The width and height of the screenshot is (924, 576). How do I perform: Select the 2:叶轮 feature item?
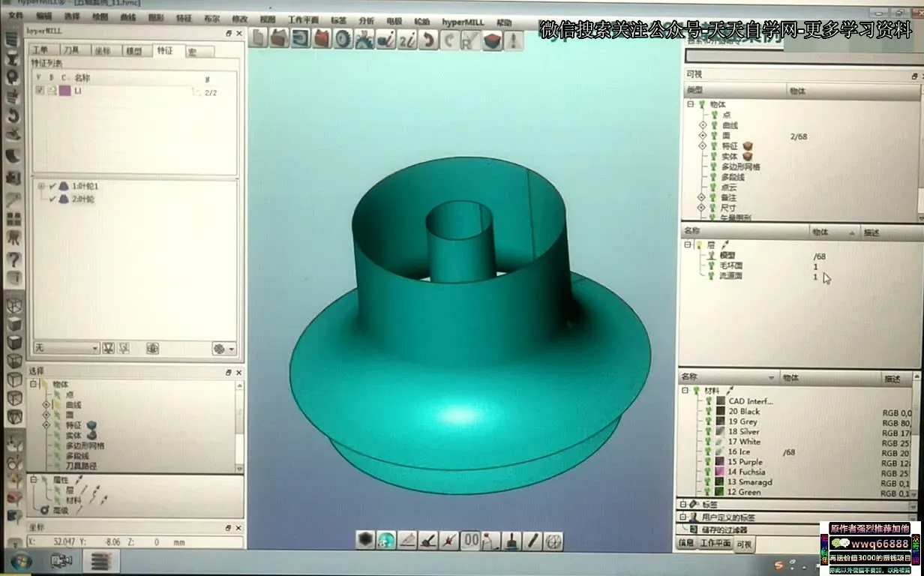pyautogui.click(x=82, y=199)
